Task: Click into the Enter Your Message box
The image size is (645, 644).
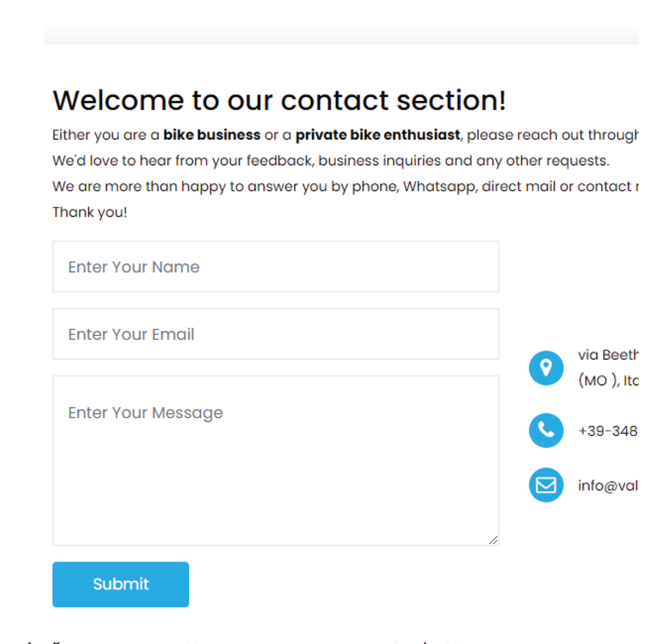Action: 276,460
